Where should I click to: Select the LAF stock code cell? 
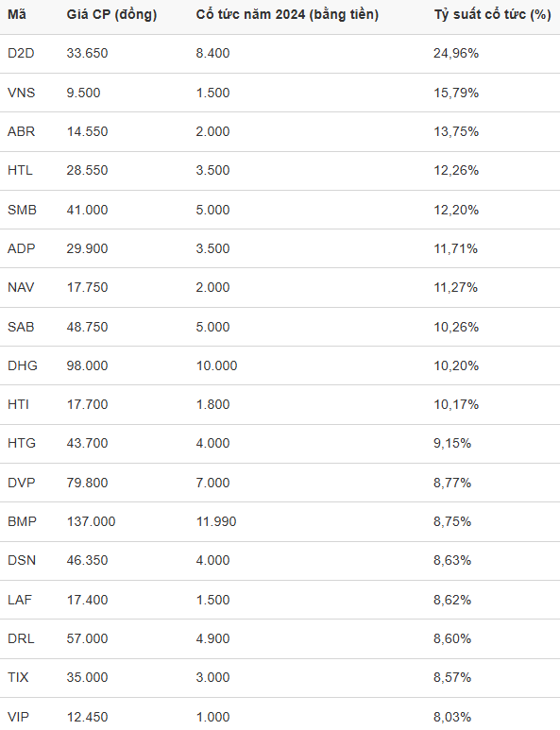tap(20, 600)
